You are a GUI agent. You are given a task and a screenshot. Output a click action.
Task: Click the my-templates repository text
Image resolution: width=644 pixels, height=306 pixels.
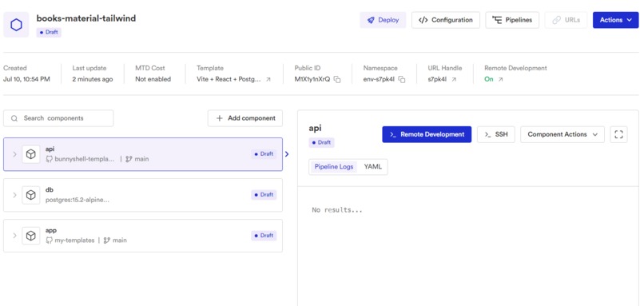coord(74,240)
